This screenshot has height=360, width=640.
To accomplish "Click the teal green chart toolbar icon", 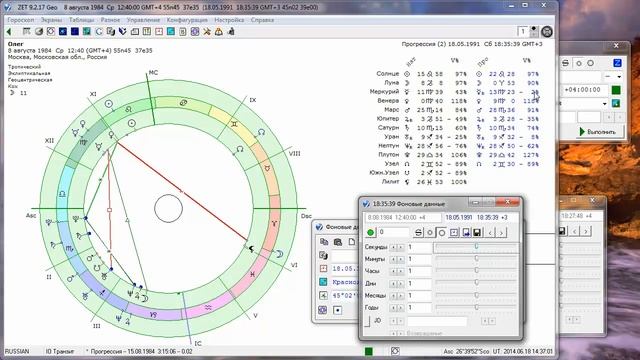I will (x=87, y=31).
